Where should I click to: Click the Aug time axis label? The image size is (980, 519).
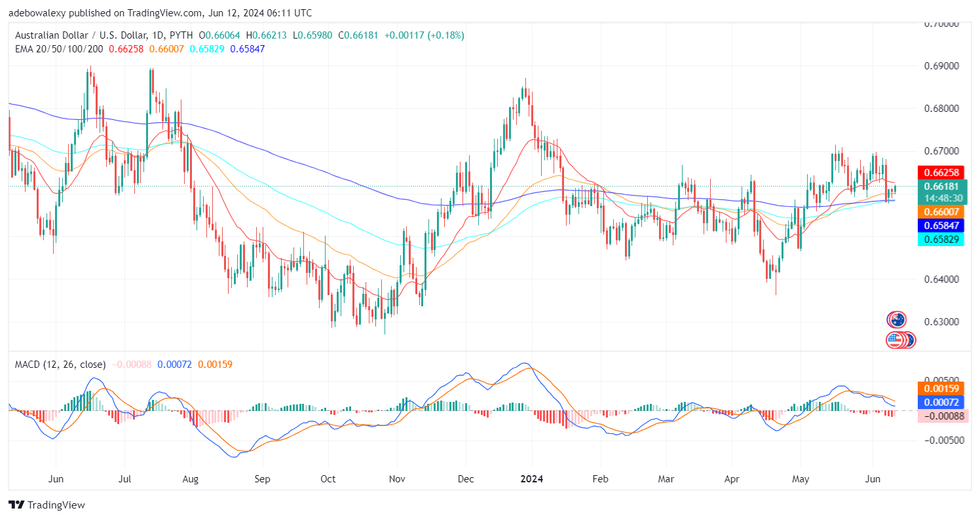(189, 478)
